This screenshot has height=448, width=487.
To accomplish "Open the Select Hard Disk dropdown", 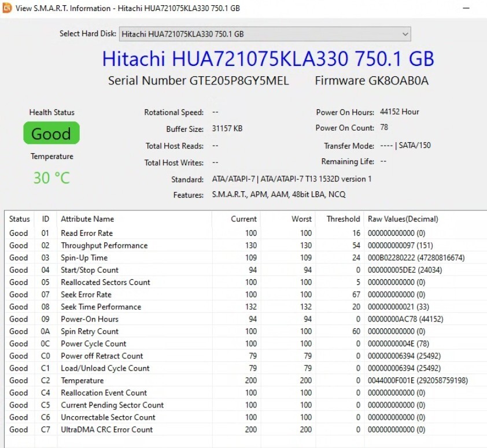I will [265, 34].
